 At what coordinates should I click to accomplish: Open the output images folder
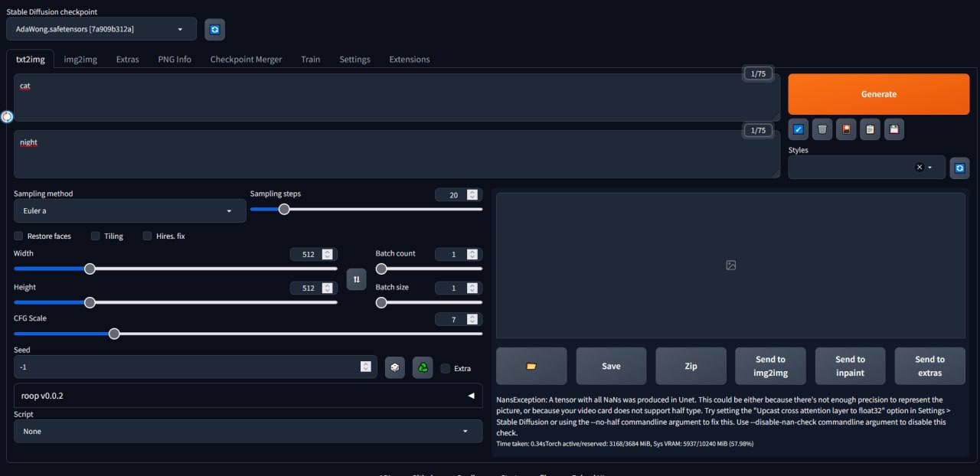[531, 366]
